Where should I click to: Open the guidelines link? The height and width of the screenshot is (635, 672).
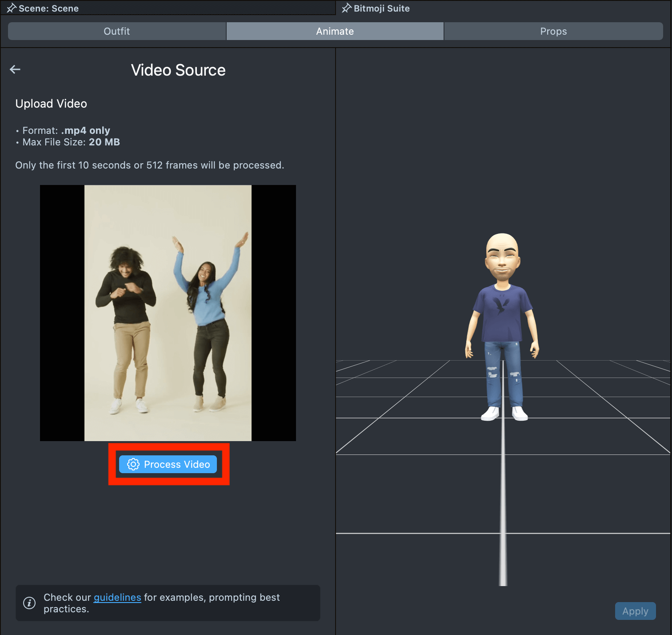[x=117, y=597]
